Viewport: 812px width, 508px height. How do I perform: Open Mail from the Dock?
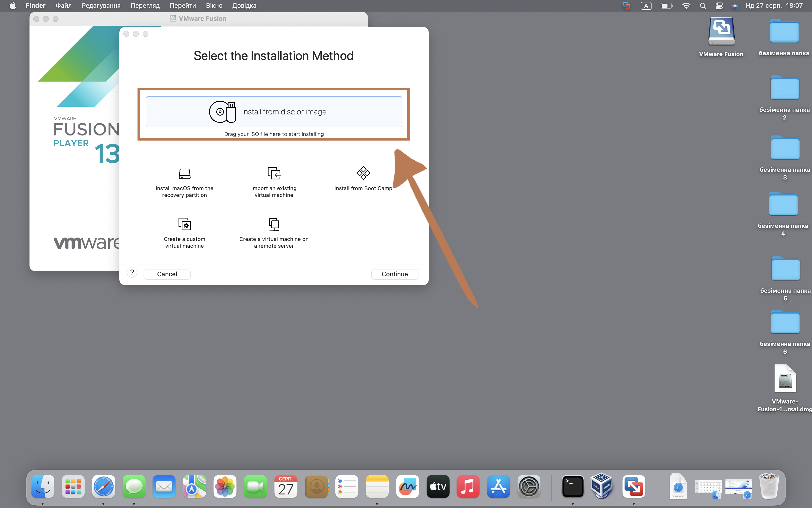click(x=164, y=486)
